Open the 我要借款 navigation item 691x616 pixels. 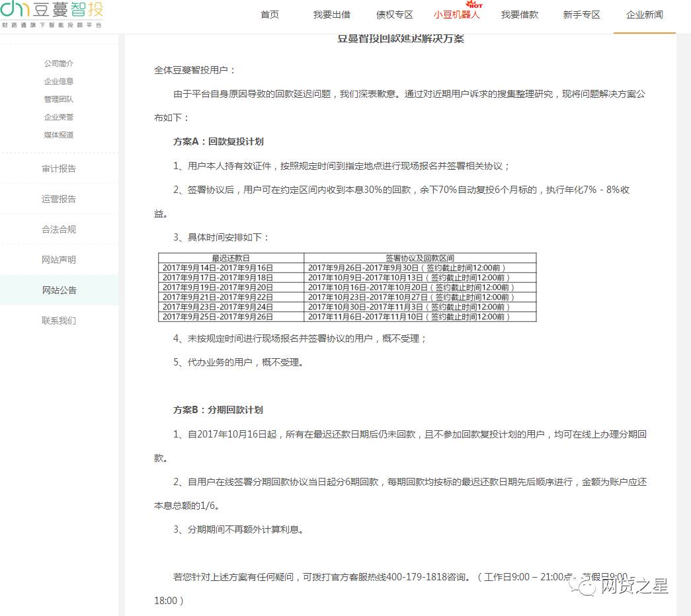point(520,15)
